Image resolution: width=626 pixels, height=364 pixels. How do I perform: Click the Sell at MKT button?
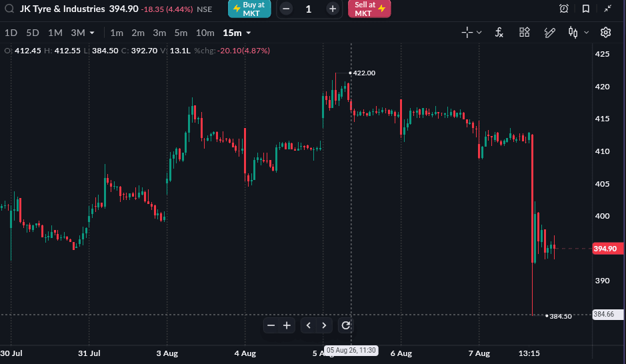369,9
